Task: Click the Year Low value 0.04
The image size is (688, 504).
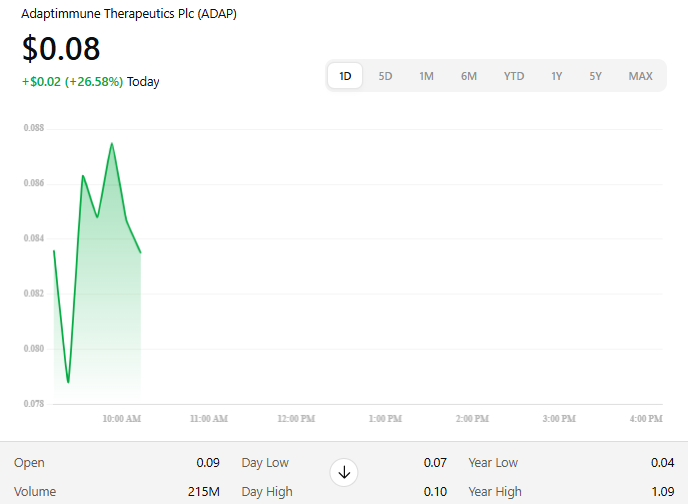Action: point(663,462)
